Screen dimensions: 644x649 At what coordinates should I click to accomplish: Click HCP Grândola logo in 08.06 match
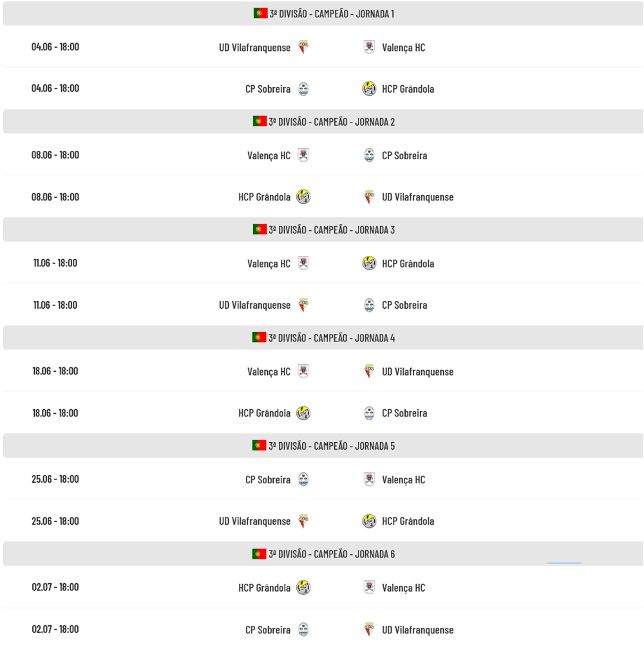pyautogui.click(x=303, y=197)
